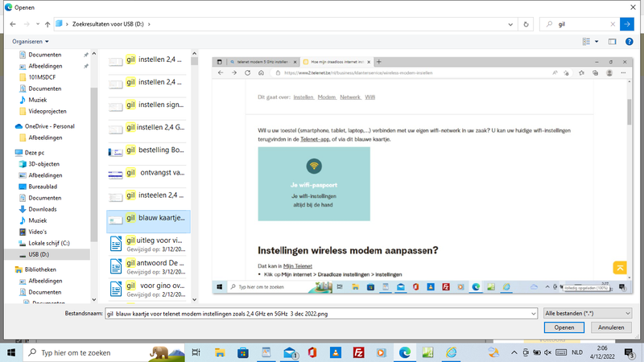This screenshot has width=644, height=362.
Task: Click the search box containing 'gil'
Action: (580, 24)
